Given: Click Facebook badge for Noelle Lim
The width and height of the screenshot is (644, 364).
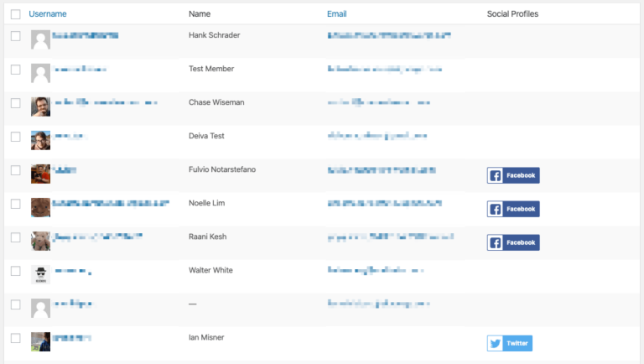Looking at the screenshot, I should 513,209.
